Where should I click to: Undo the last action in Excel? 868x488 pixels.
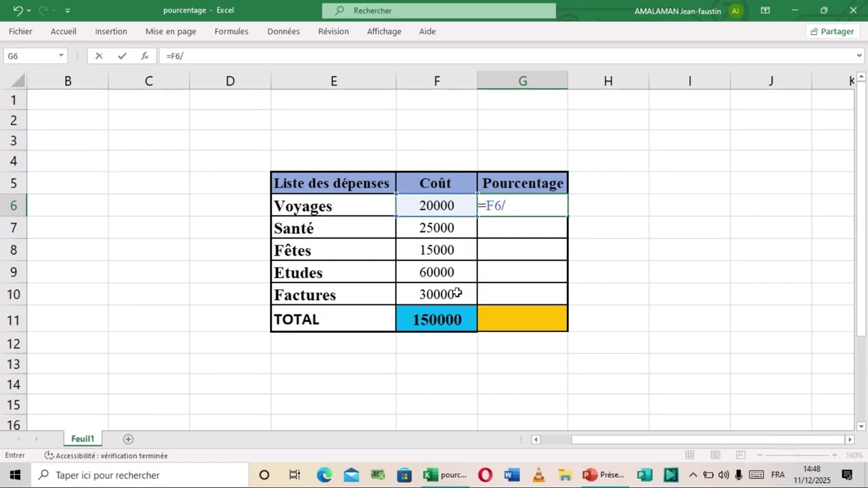tap(18, 10)
